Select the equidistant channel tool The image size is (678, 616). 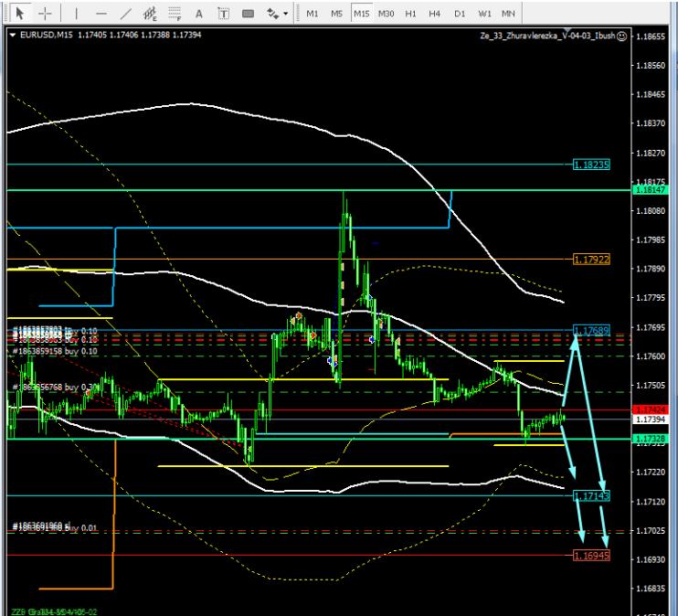pos(150,14)
